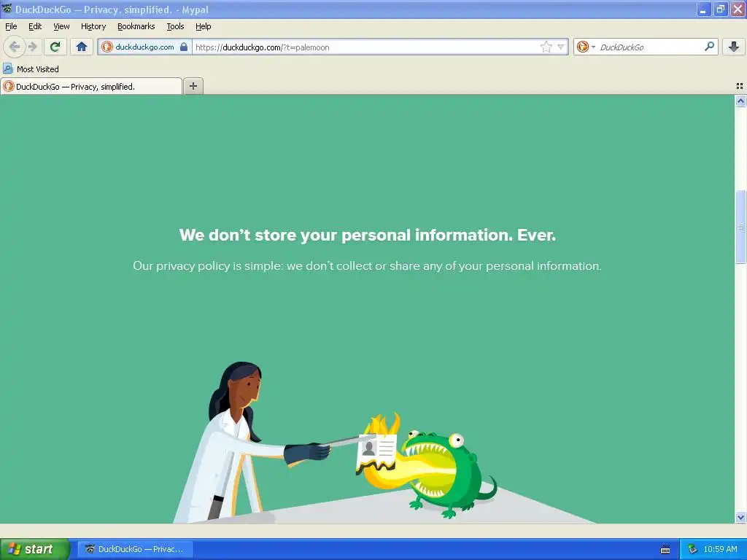Go back with the Back arrow button
747x560 pixels.
(15, 47)
